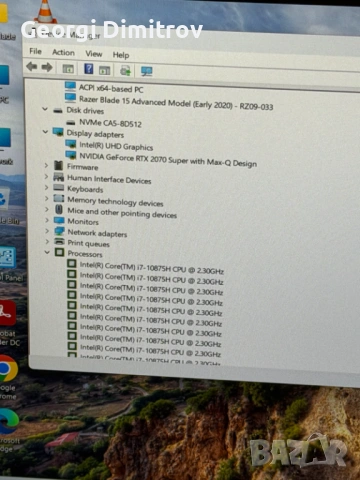Select ACPI x64-based PC entry
This screenshot has width=360, height=480.
click(111, 89)
